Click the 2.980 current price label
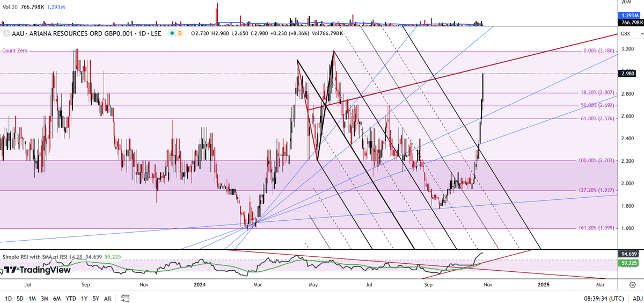Screen dimensions: 644x303 pos(626,74)
